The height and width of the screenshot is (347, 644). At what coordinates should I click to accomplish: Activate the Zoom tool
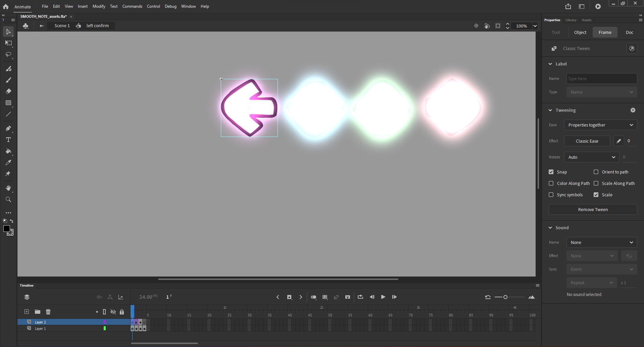[8, 199]
